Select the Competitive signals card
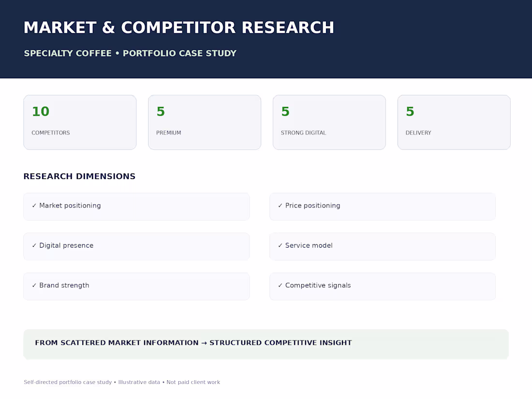 383,286
